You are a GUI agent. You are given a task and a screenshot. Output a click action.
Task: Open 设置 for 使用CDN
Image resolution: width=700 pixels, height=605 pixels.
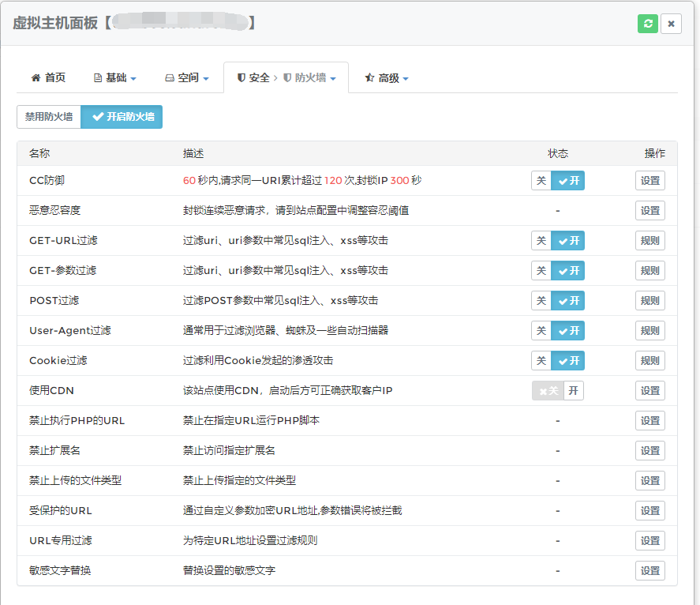point(650,390)
